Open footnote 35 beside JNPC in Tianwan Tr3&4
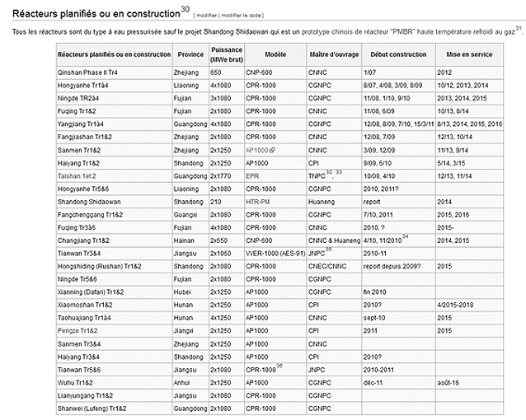The image size is (526, 420). pos(329,248)
